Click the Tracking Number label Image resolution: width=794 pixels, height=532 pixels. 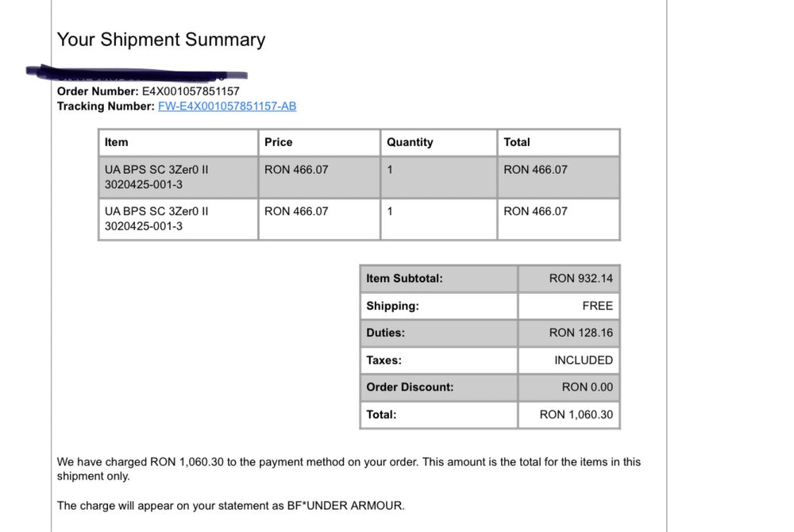tap(106, 106)
